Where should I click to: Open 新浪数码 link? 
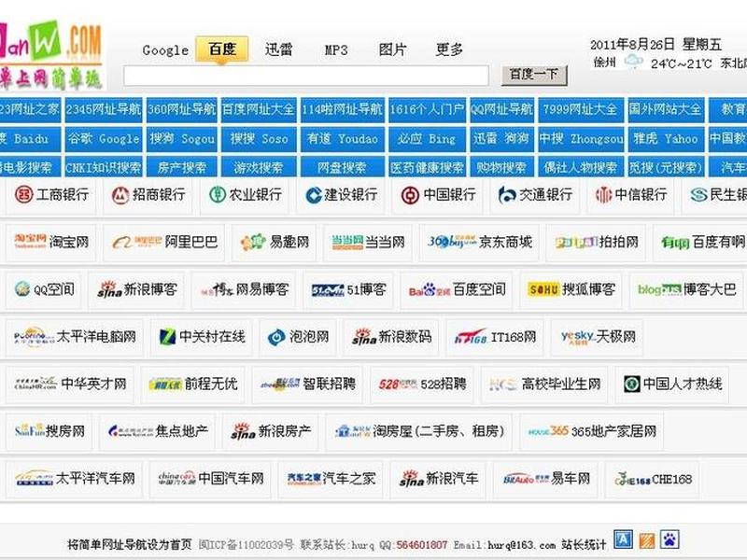(391, 337)
